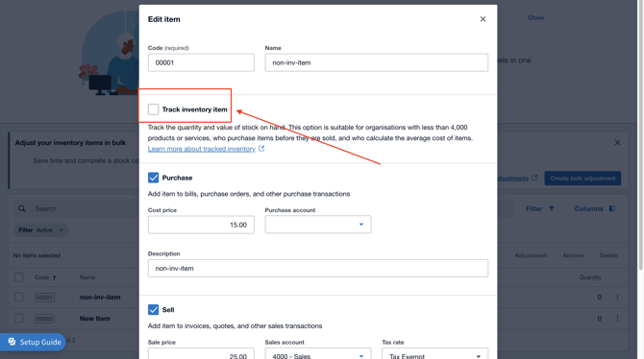Sort by the Code column header

tap(45, 277)
